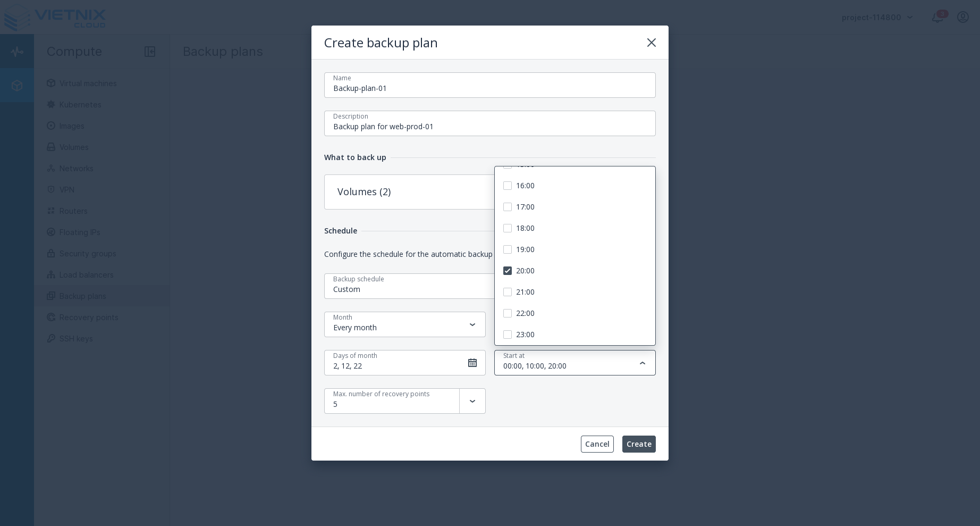Collapse the Start at time dropdown

click(x=643, y=363)
